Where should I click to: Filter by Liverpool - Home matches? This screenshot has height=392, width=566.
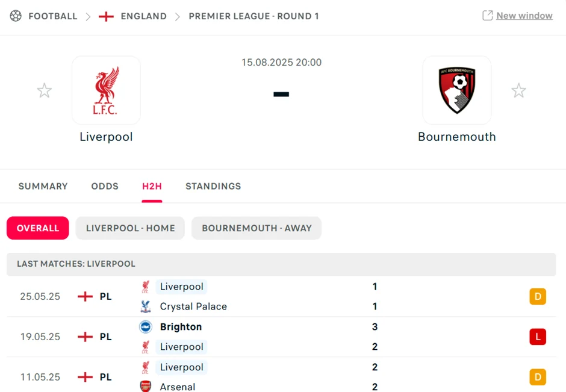(130, 228)
